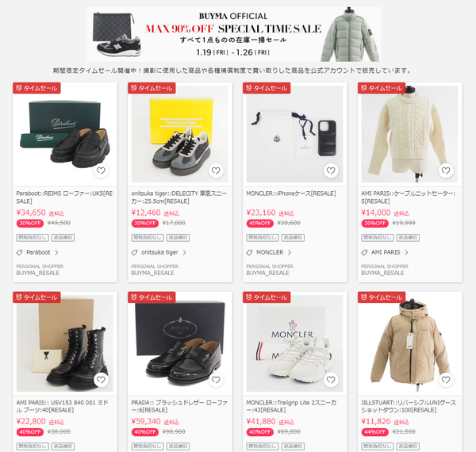Viewport: 476px width, 452px height.
Task: Open the MONCLER brand chevron link
Action: coord(290,252)
